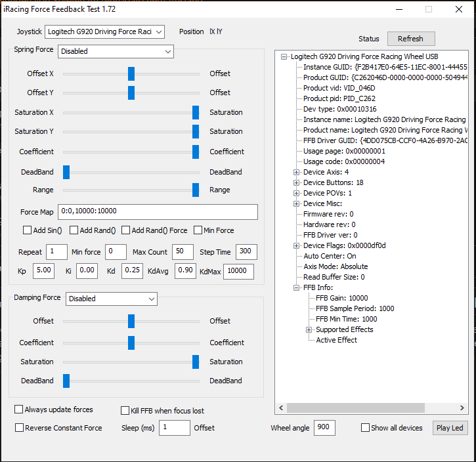Click the Spring DeadBand slider thumb
The width and height of the screenshot is (476, 462).
(66, 173)
